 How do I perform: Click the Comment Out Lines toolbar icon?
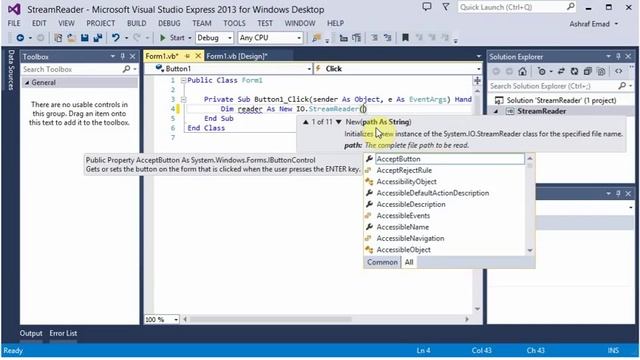point(374,38)
